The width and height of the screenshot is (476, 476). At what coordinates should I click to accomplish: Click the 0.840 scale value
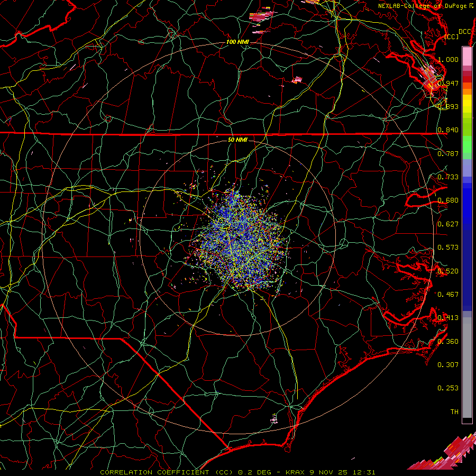pos(448,130)
